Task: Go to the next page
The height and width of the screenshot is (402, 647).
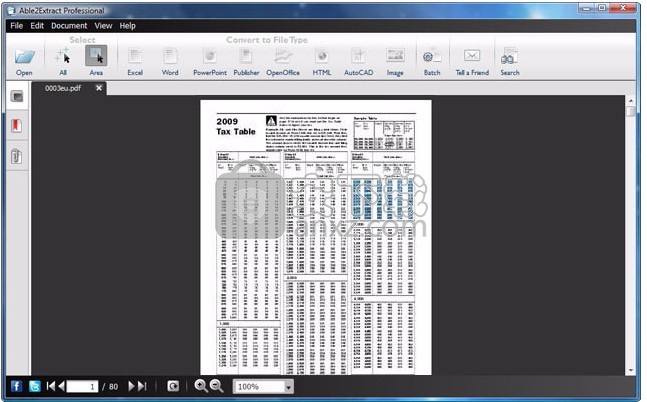Action: click(131, 386)
